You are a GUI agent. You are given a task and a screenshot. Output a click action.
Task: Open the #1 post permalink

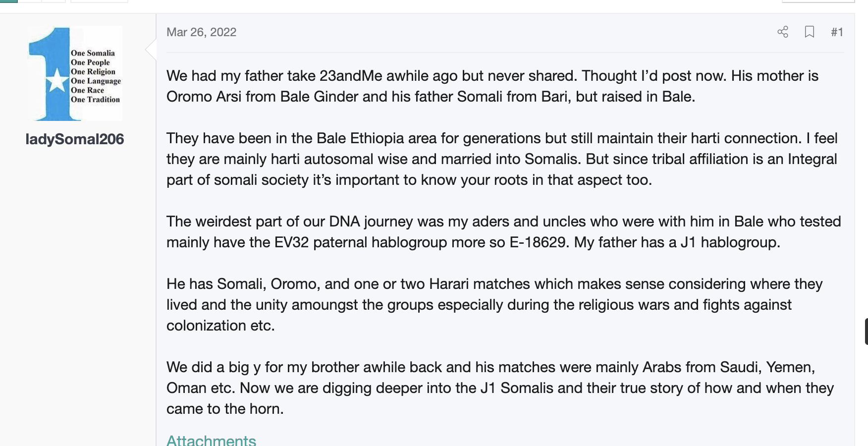click(x=837, y=32)
